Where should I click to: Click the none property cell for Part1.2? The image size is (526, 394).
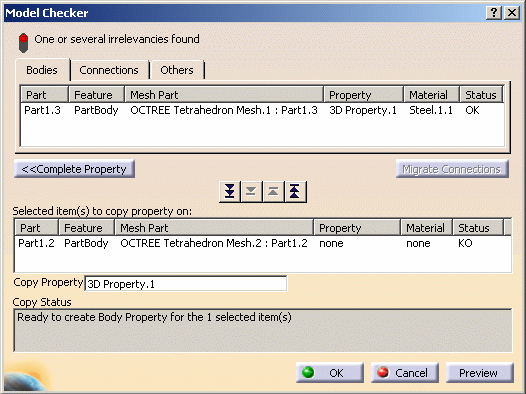pyautogui.click(x=331, y=243)
